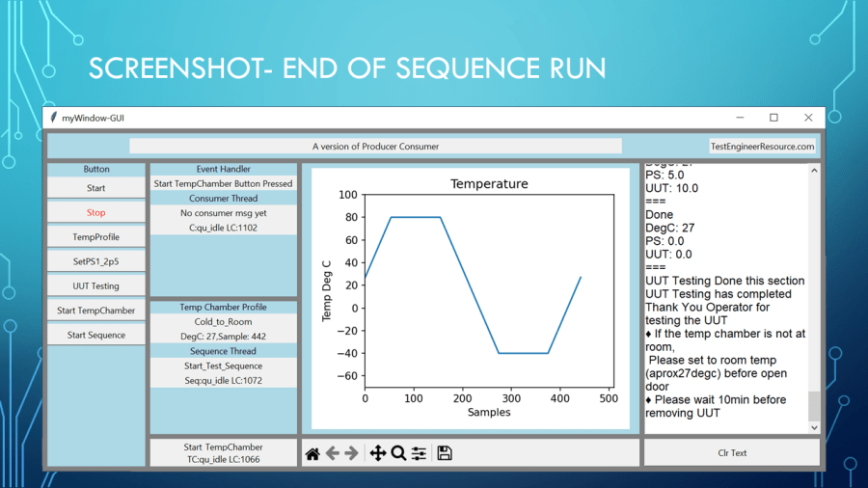Image resolution: width=868 pixels, height=488 pixels.
Task: Clear log with Clr Text button
Action: tap(732, 452)
